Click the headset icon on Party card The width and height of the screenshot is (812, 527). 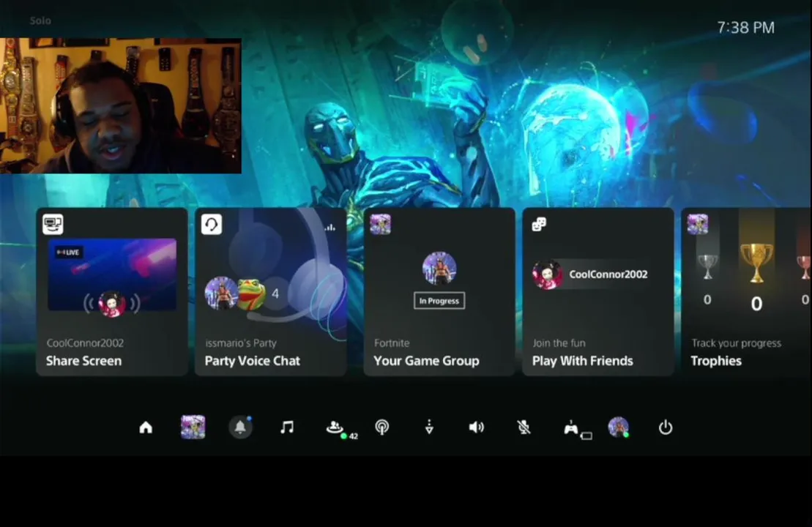click(212, 224)
